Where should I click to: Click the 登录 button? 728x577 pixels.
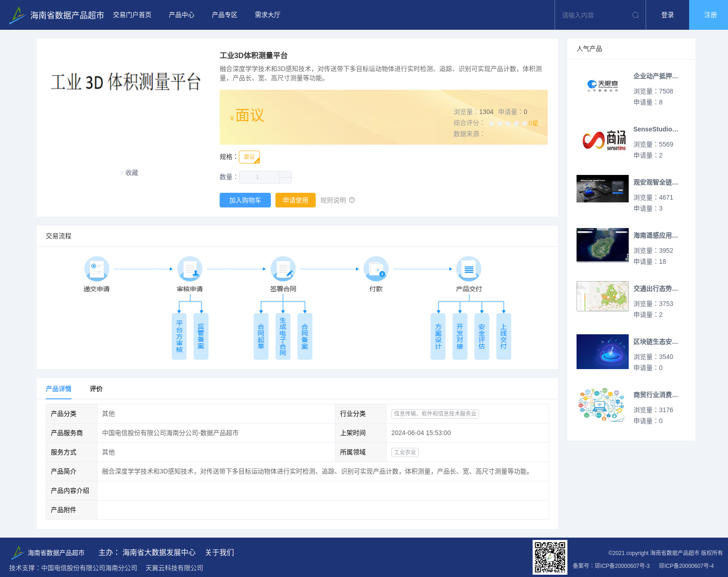point(668,15)
